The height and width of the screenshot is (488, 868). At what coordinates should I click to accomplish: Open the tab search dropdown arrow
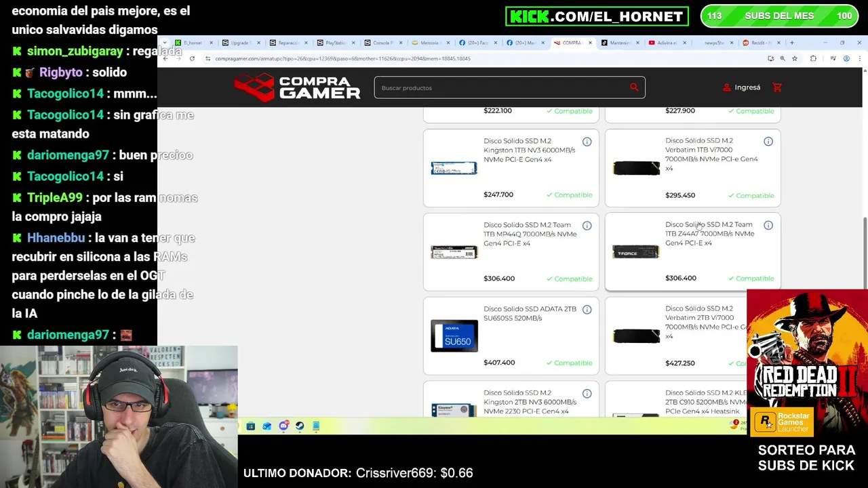[x=164, y=43]
